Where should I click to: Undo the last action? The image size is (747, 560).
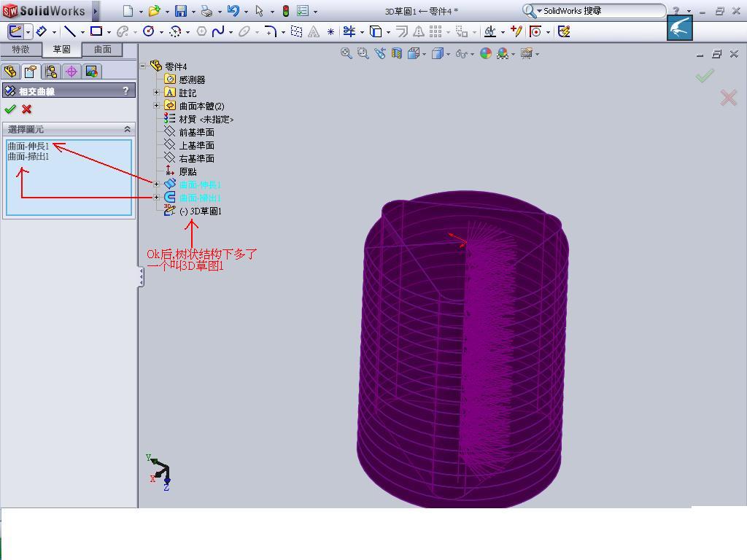233,10
